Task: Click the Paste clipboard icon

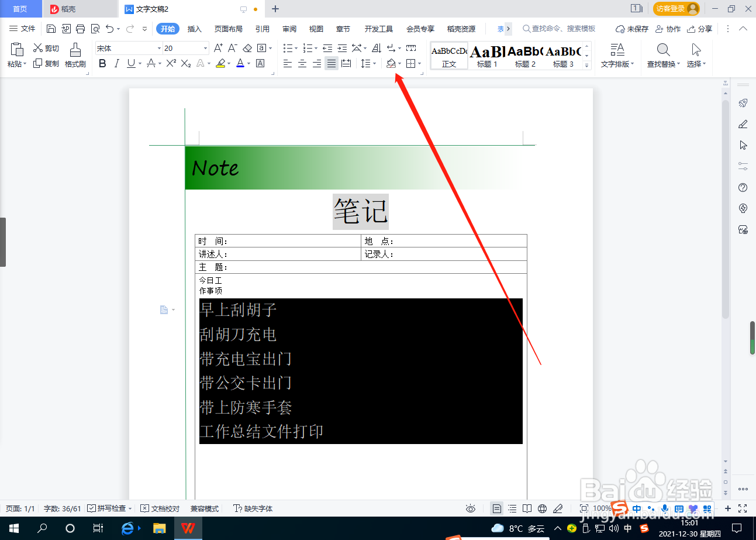Action: [x=17, y=50]
